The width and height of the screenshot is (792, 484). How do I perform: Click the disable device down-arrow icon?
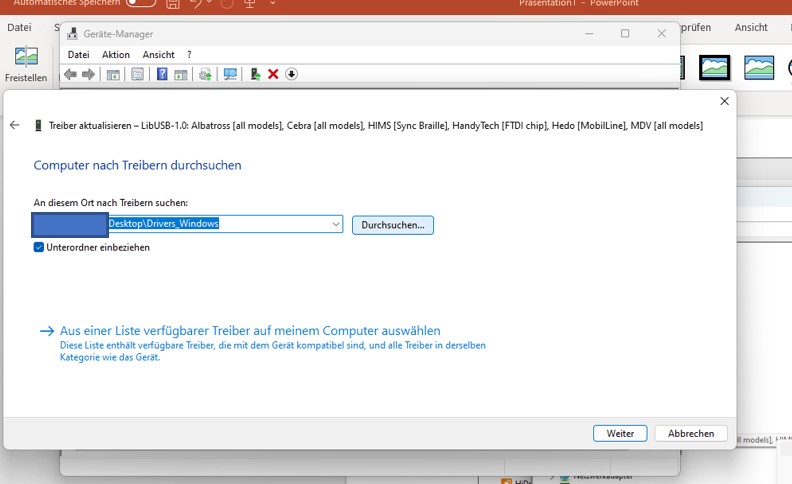coord(291,74)
